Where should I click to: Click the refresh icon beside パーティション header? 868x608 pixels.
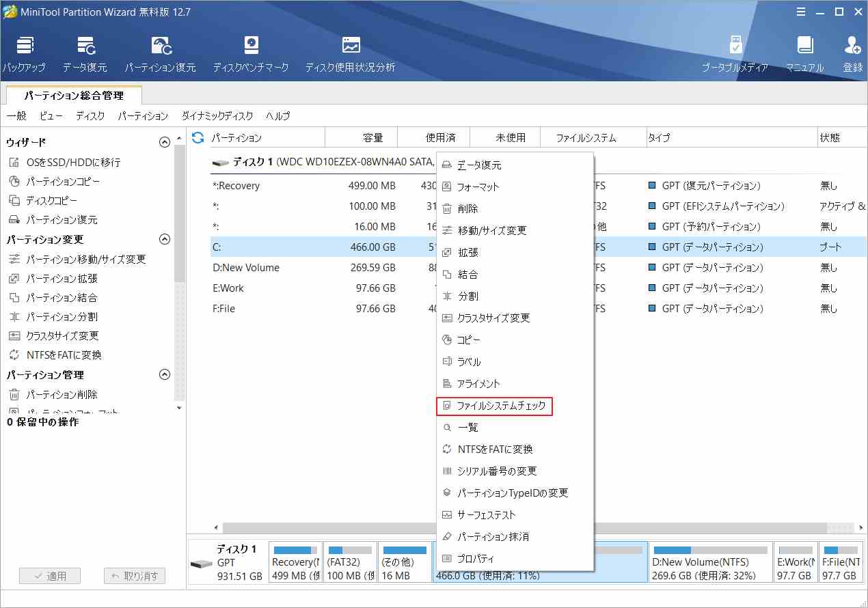point(198,138)
